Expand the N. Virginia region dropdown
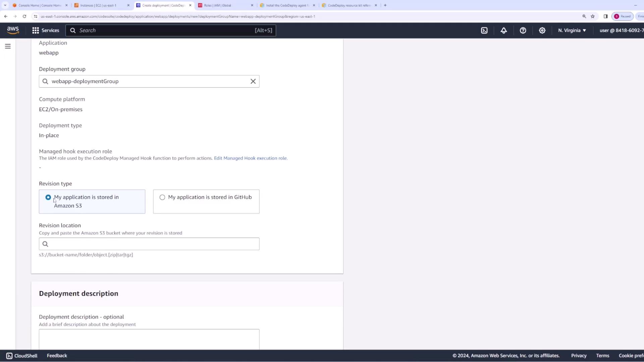The width and height of the screenshot is (644, 362). [572, 31]
